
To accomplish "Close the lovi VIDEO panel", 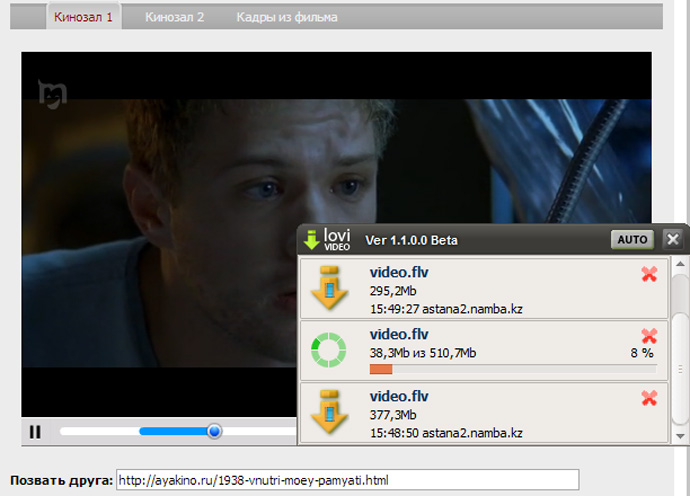I will [673, 239].
